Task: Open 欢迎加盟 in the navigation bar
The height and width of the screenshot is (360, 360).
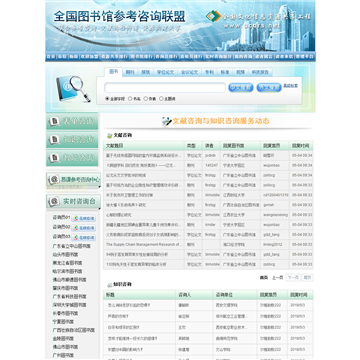Action: coord(89,57)
